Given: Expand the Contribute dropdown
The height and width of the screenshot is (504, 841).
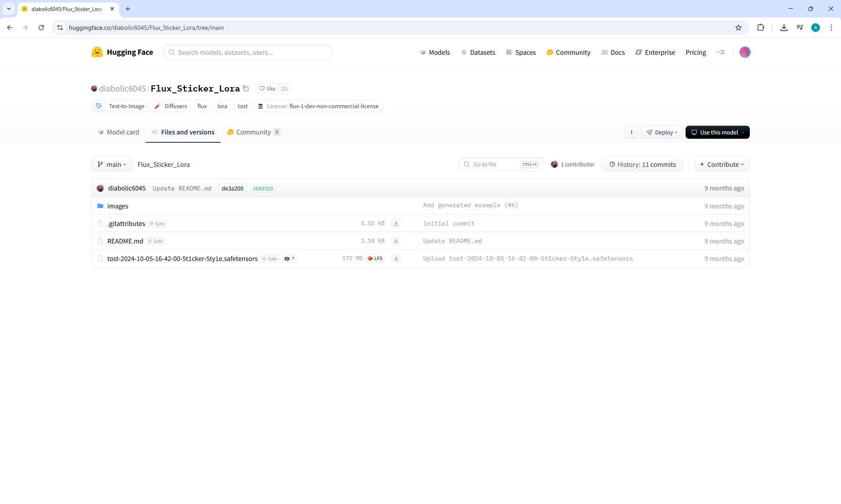Looking at the screenshot, I should [x=722, y=164].
